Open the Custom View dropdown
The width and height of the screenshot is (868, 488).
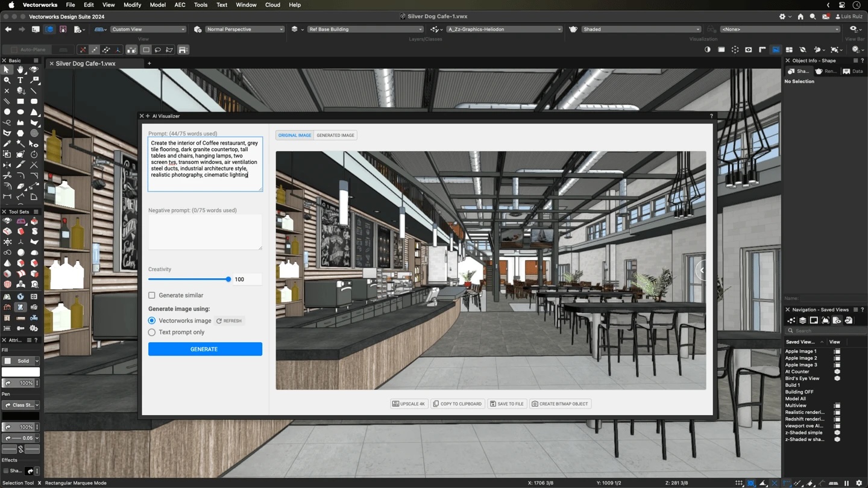(148, 28)
